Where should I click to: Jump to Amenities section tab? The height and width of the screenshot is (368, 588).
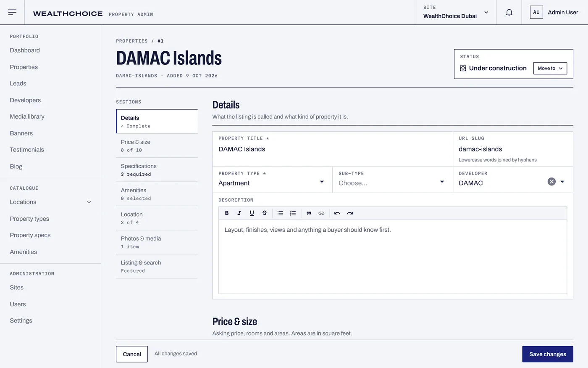[157, 194]
